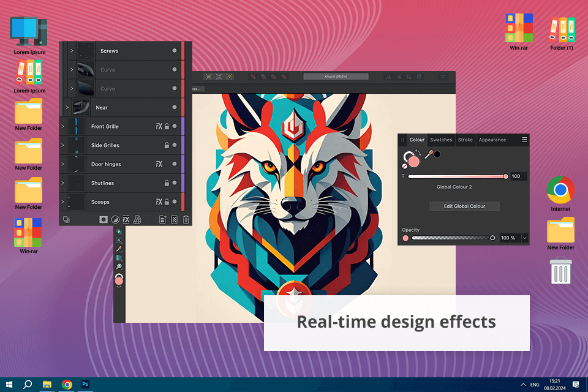The width and height of the screenshot is (588, 392).
Task: Click the Opacity slider handle
Action: 492,238
